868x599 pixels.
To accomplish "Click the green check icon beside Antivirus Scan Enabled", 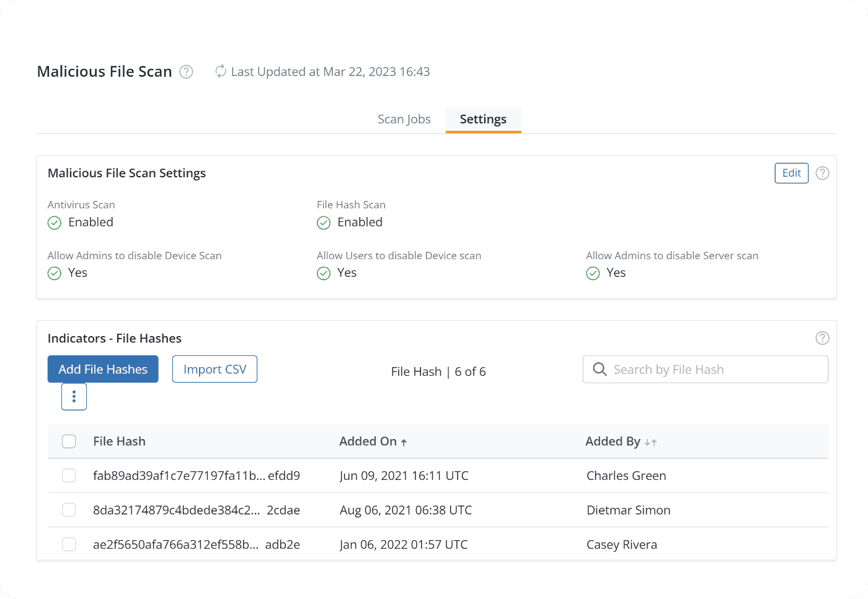I will 54,222.
